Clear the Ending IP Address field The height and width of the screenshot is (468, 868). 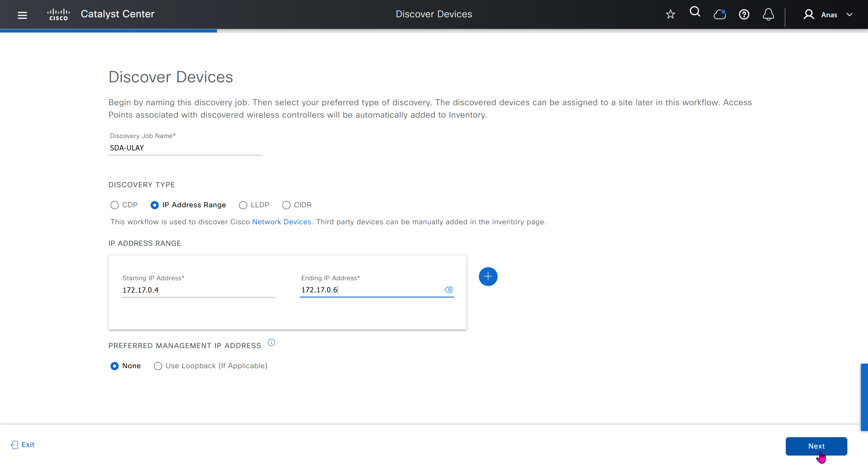(x=448, y=290)
